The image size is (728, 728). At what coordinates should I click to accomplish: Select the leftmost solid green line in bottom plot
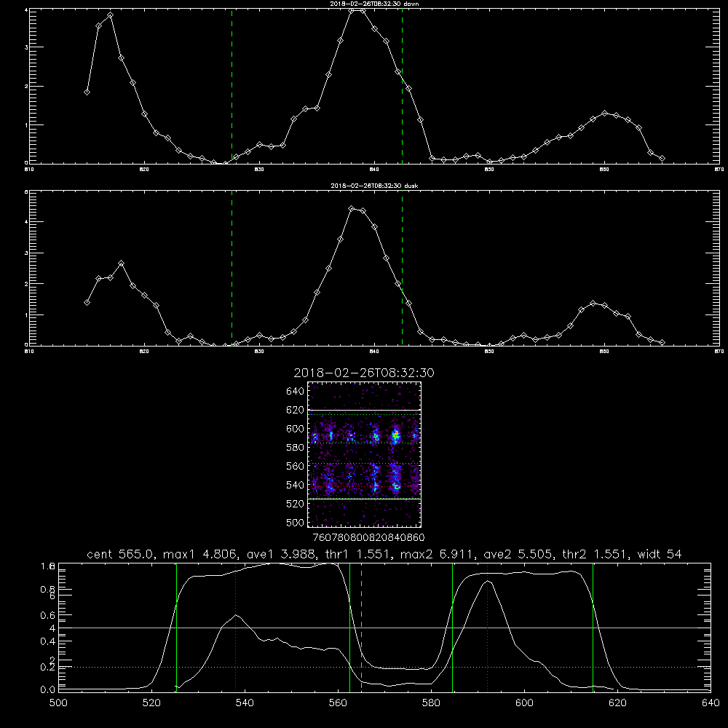(x=176, y=628)
